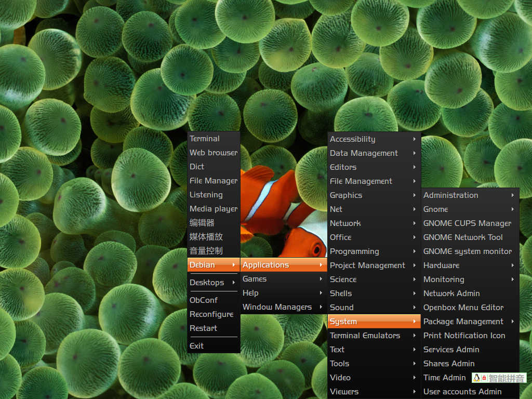
Task: Click the highlighted System category
Action: [374, 321]
